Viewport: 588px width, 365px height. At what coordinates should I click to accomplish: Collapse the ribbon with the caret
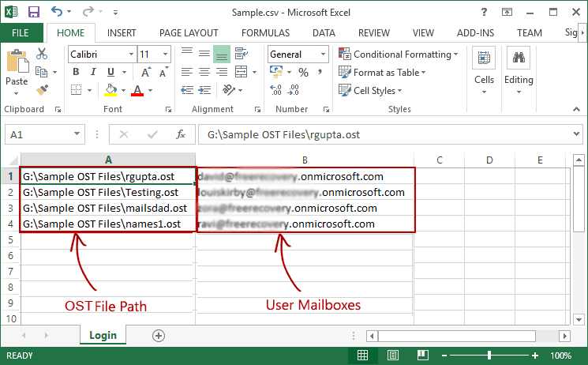tap(576, 109)
